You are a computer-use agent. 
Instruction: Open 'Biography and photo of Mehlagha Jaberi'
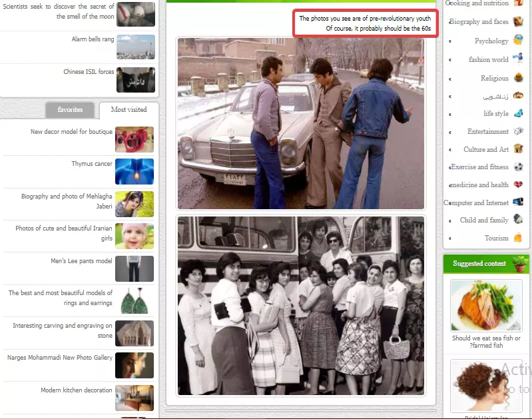pyautogui.click(x=67, y=201)
